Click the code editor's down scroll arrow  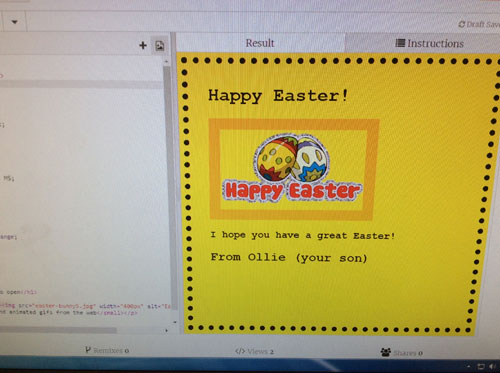click(175, 322)
